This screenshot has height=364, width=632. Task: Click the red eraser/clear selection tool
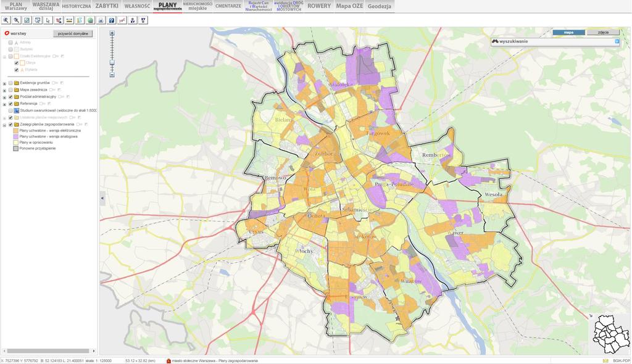pos(59,20)
